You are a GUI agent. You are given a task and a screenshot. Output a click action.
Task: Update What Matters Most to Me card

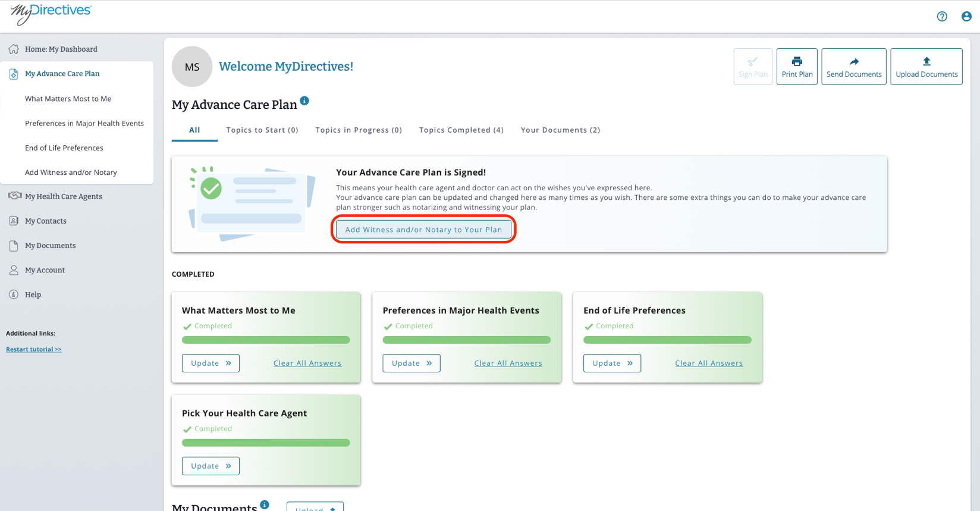pyautogui.click(x=211, y=363)
